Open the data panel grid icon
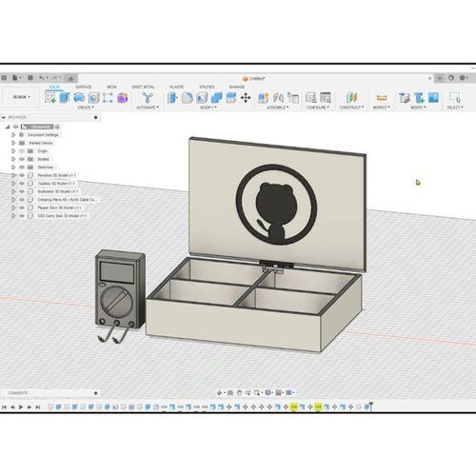Image resolution: width=476 pixels, height=476 pixels. click(x=4, y=78)
